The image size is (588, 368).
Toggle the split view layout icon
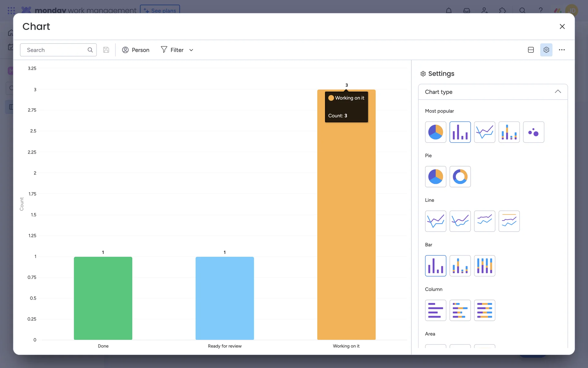coord(531,50)
